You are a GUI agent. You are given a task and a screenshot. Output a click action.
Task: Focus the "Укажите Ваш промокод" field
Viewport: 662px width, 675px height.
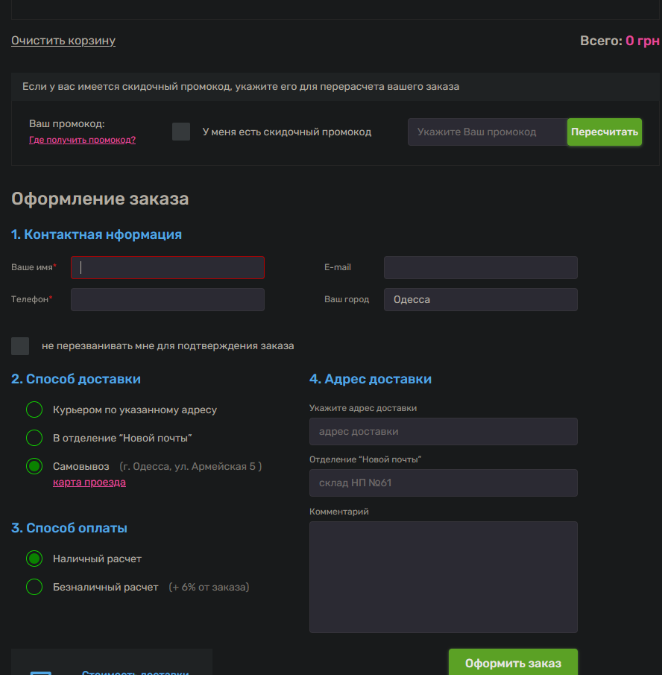click(x=487, y=132)
